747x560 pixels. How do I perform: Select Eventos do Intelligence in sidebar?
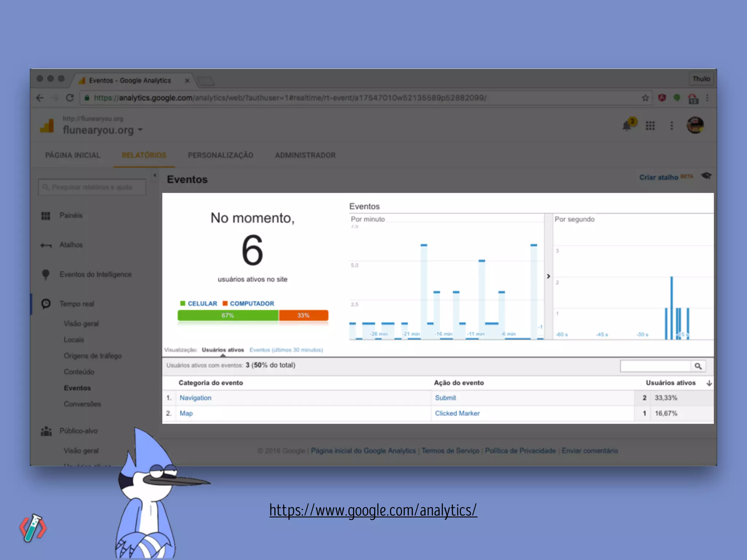(96, 275)
